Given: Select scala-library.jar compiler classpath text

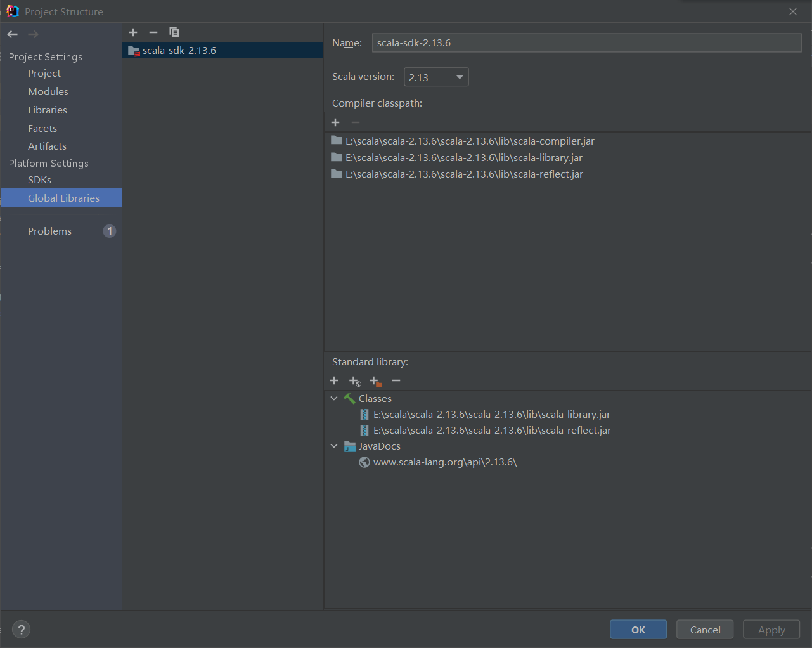Looking at the screenshot, I should pyautogui.click(x=464, y=158).
